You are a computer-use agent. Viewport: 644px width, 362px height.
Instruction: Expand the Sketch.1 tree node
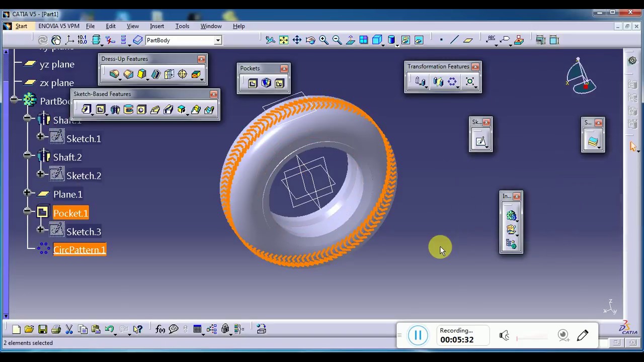pyautogui.click(x=40, y=136)
